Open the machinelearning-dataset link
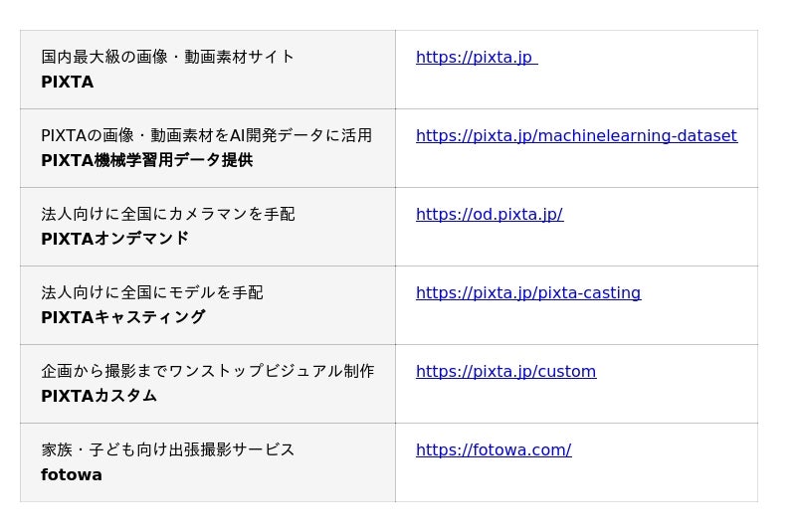This screenshot has height=532, width=796. (x=576, y=135)
